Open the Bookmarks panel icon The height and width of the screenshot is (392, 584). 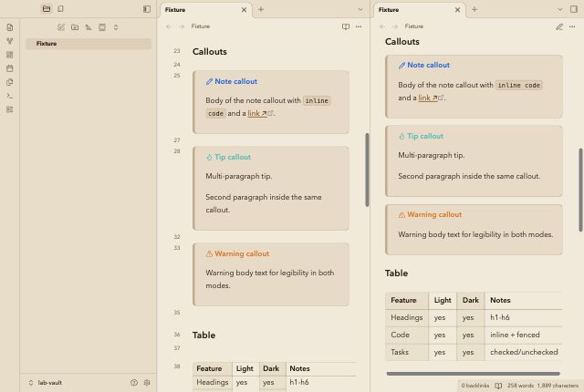coord(61,9)
